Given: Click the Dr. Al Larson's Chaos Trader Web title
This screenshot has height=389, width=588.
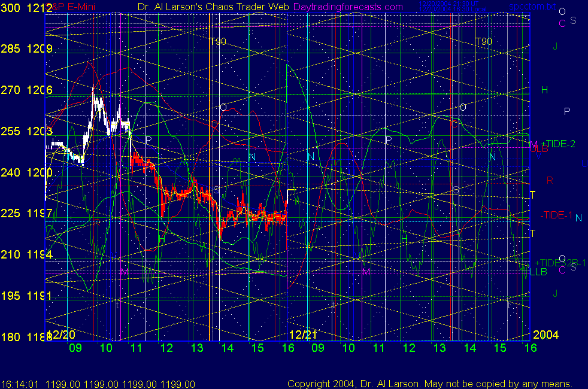Looking at the screenshot, I should click(213, 7).
